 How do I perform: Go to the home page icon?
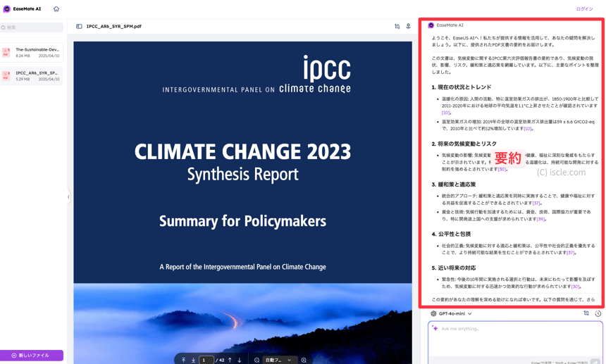click(x=56, y=9)
